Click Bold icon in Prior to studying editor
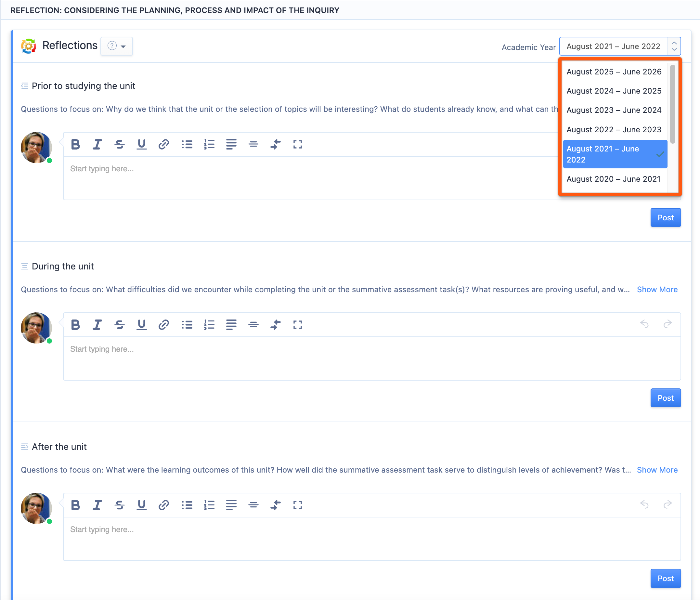 pyautogui.click(x=75, y=144)
